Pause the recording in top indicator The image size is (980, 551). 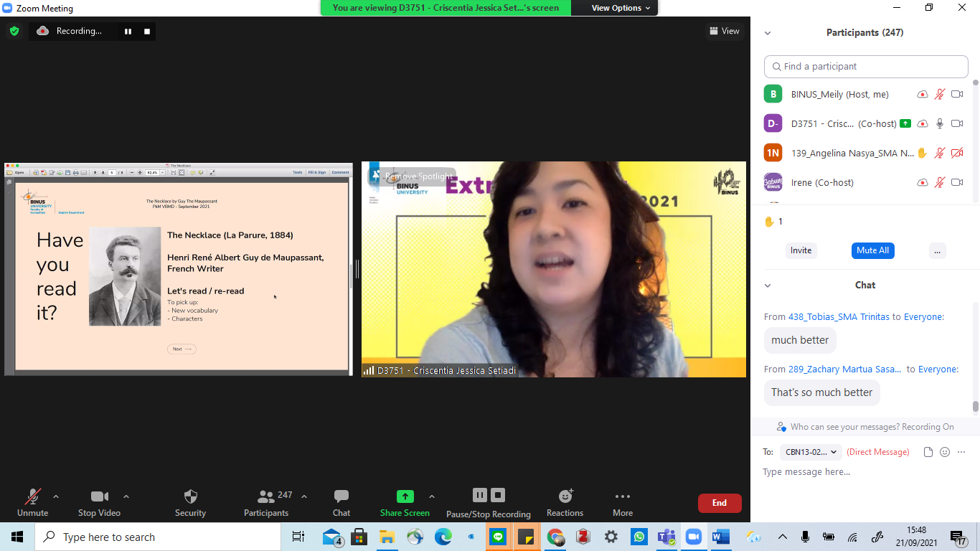click(x=128, y=31)
